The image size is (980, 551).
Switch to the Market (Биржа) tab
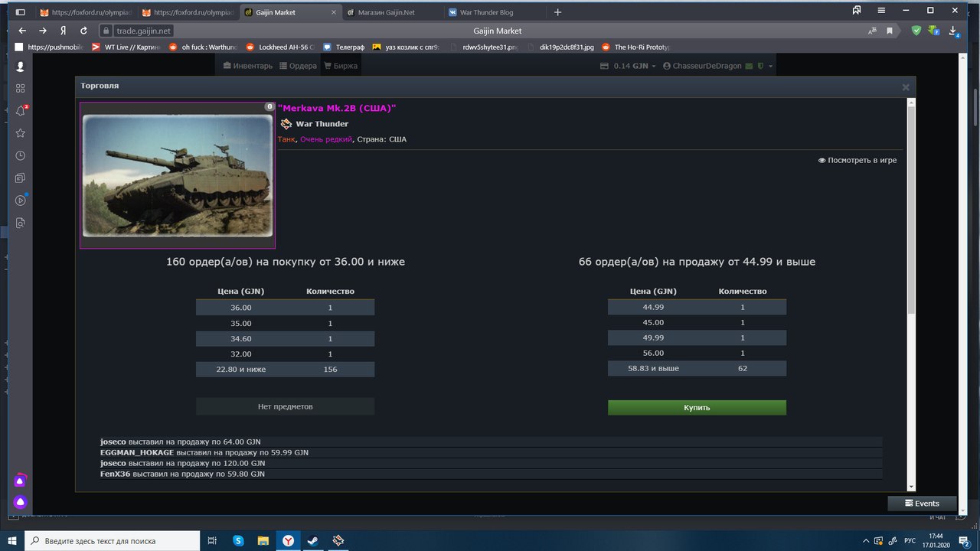340,66
